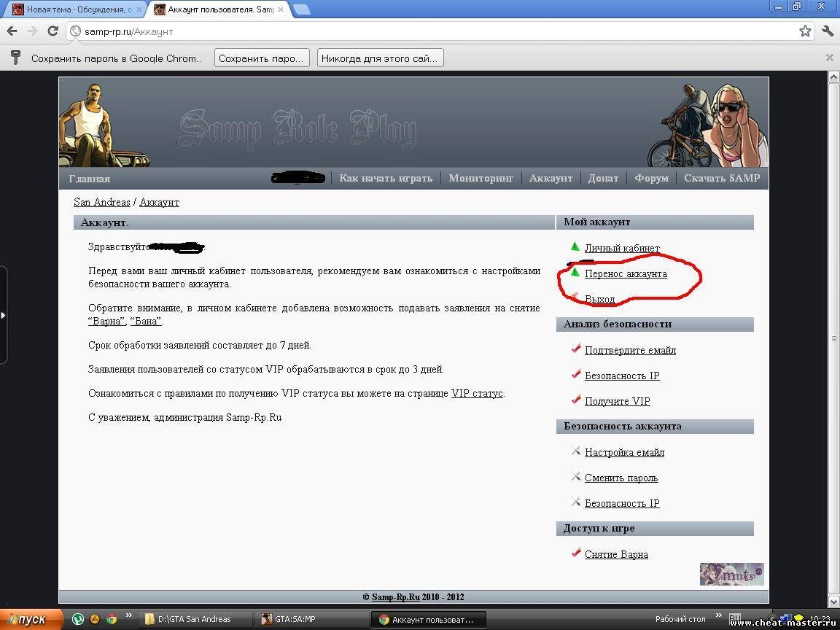Click the red check icon beside Подтвердите емайл
The image size is (840, 630).
[x=576, y=349]
